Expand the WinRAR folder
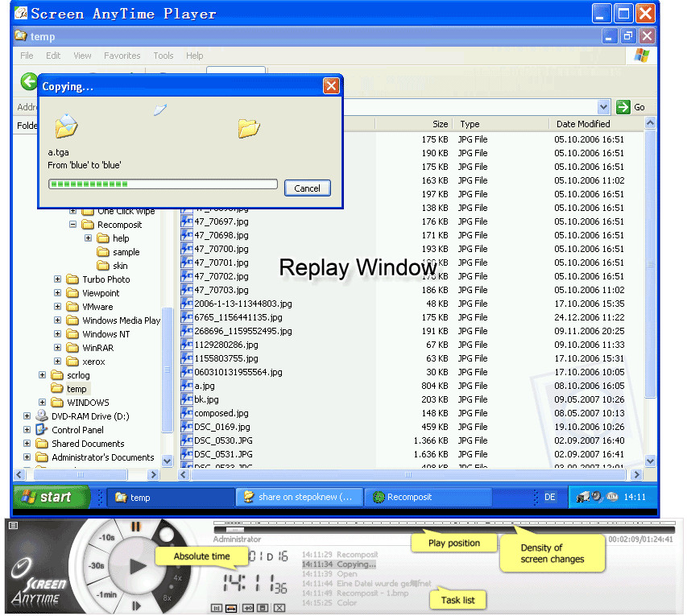 click(57, 347)
